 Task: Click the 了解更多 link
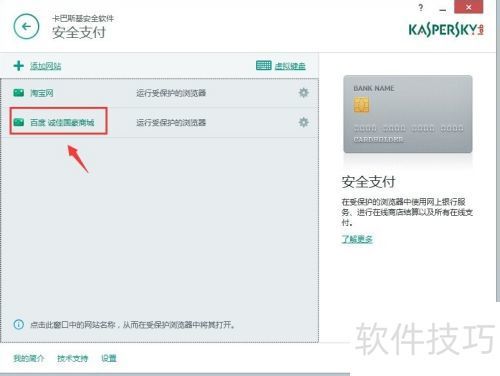point(357,239)
